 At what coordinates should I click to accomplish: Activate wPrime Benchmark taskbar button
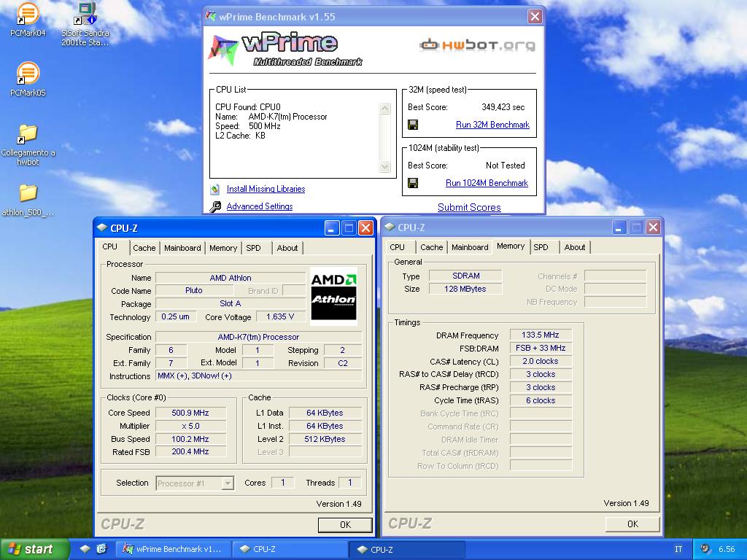(174, 549)
